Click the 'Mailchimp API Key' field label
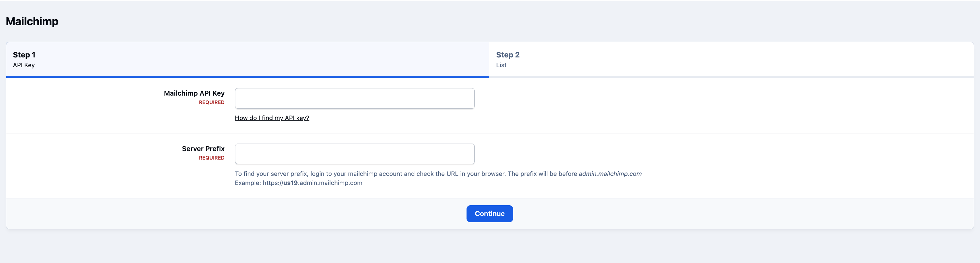The width and height of the screenshot is (980, 263). 194,93
